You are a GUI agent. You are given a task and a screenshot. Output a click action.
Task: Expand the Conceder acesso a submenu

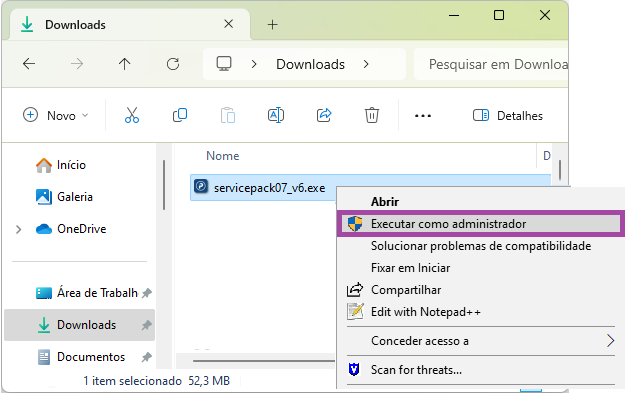point(610,341)
